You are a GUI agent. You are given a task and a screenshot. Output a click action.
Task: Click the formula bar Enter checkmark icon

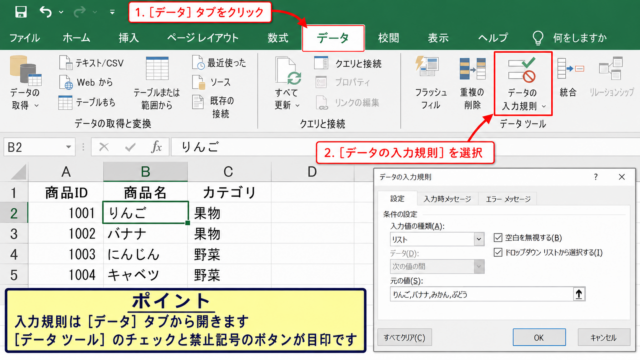click(x=130, y=147)
